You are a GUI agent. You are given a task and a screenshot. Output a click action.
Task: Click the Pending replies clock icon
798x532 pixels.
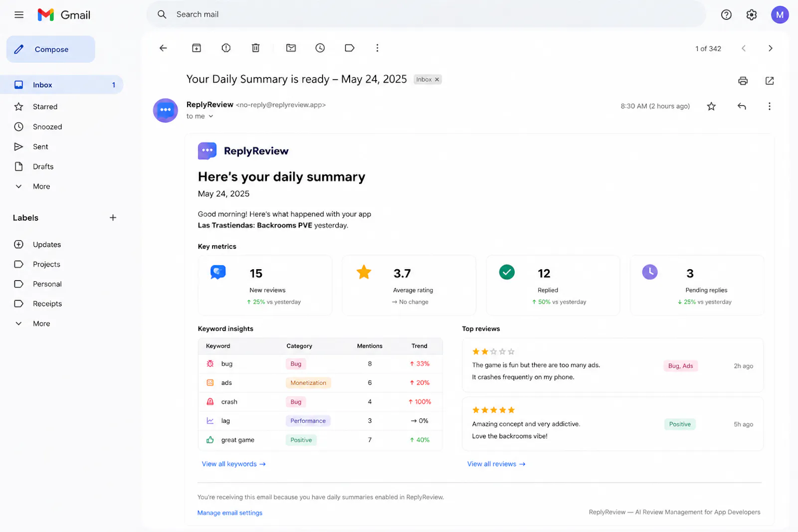650,272
